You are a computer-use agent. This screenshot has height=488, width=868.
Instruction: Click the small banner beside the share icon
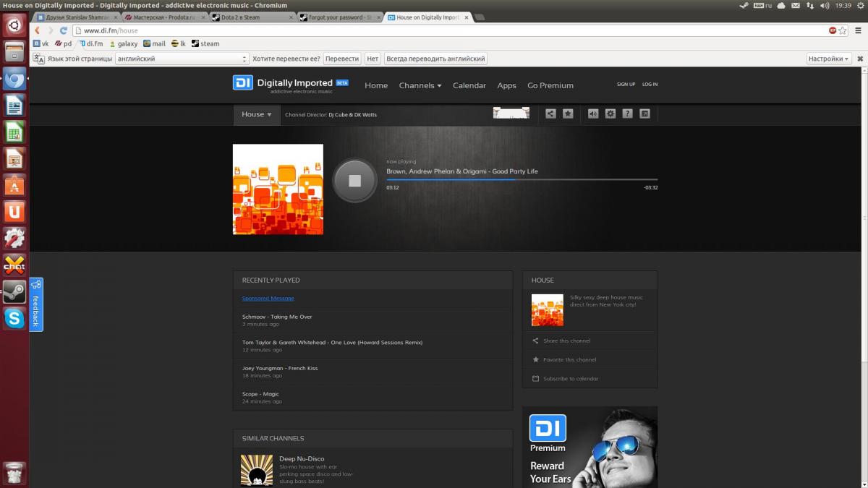coord(511,113)
